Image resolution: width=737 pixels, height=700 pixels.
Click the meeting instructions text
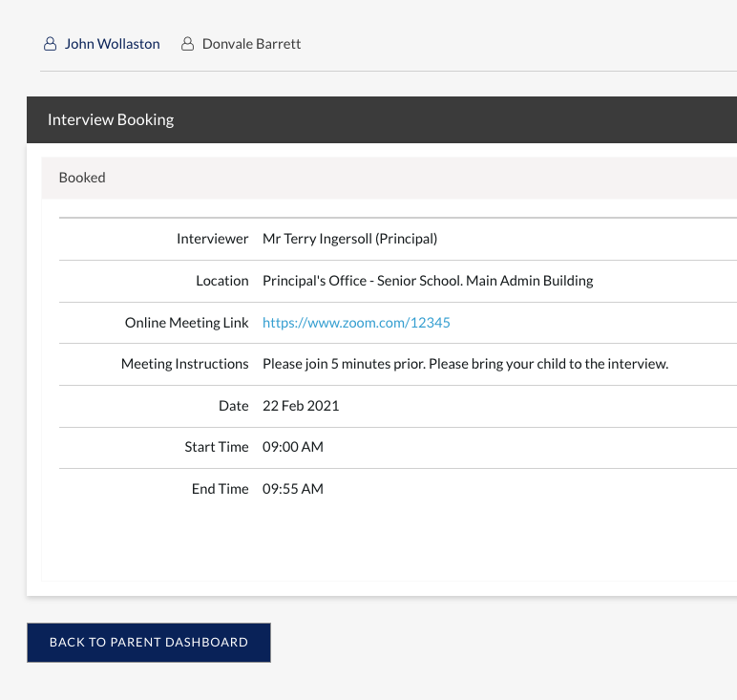click(465, 364)
